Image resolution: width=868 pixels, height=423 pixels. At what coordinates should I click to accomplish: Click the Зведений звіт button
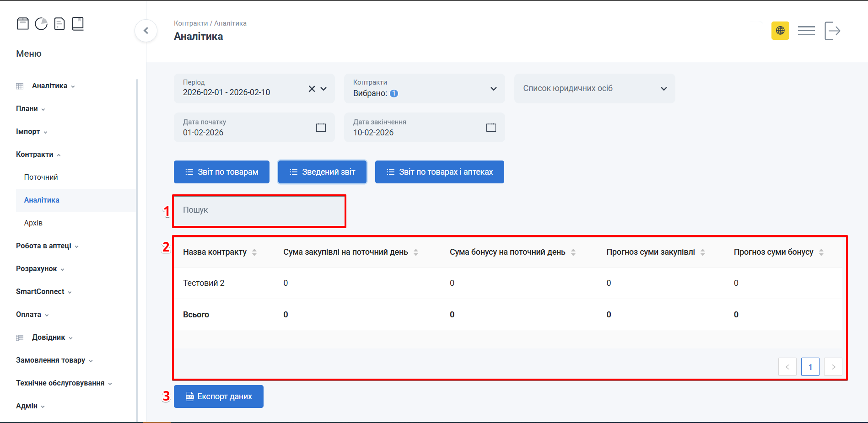(322, 172)
